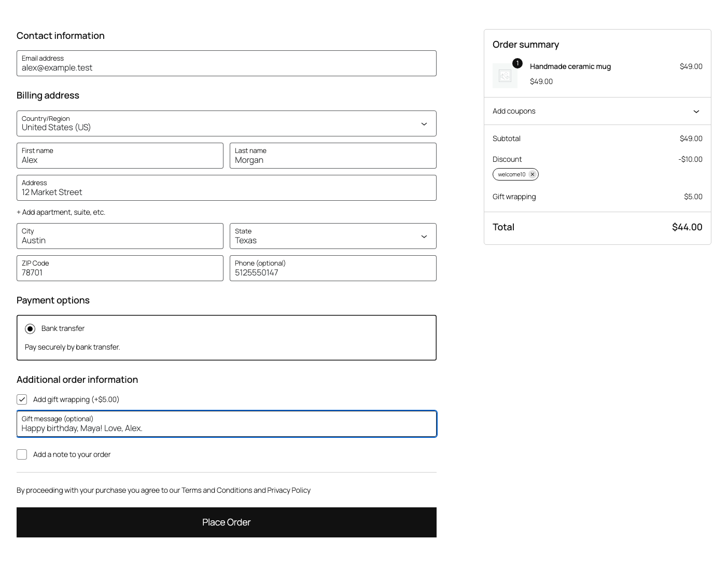Viewport: 728px width, 581px height.
Task: Uncheck Add gift wrapping checkbox
Action: tap(22, 399)
